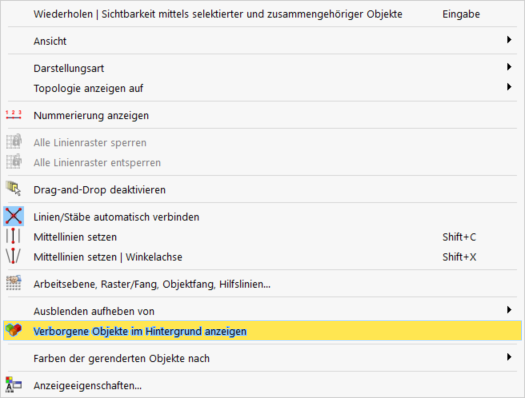Click the Drag-and-Drop deaktivieren cursor icon
This screenshot has height=398, width=525.
pos(14,189)
